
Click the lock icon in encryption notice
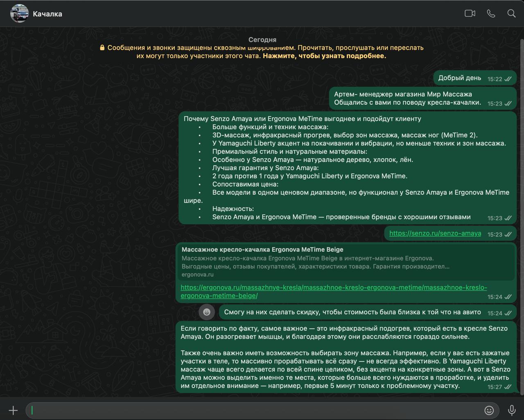pos(102,47)
